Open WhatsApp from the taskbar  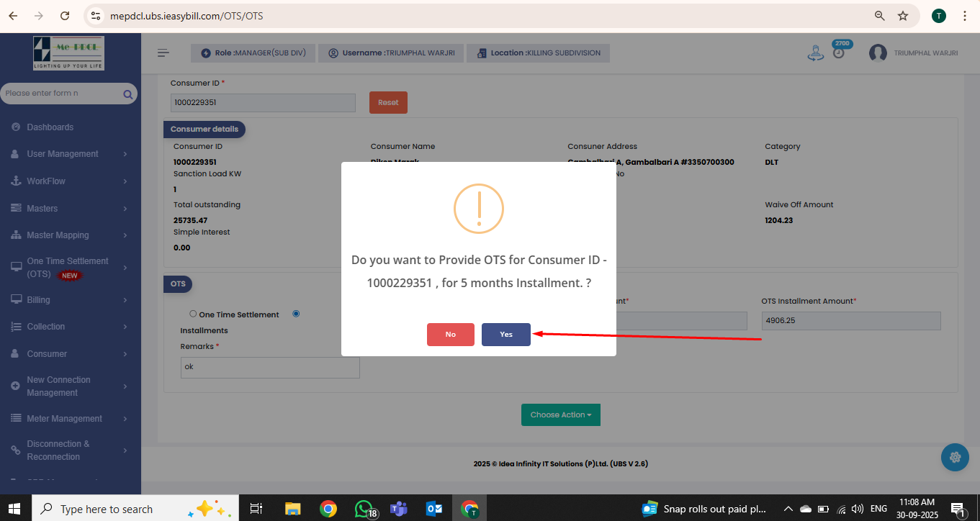coord(365,509)
